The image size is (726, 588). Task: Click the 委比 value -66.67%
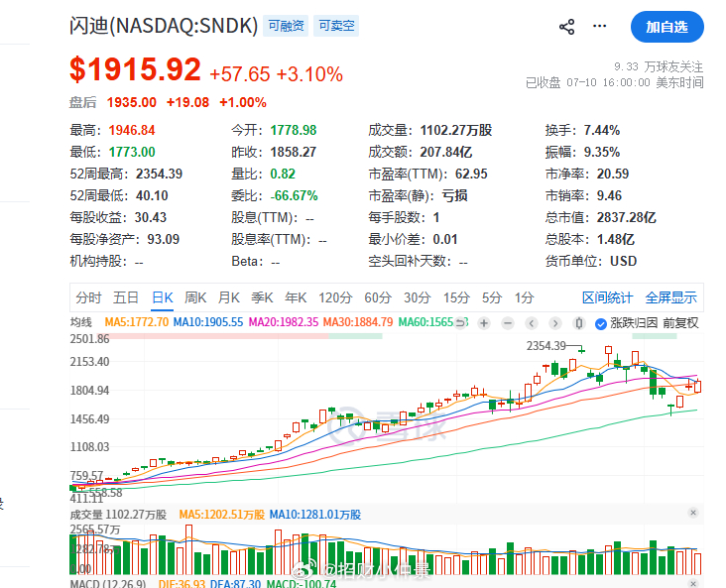pos(294,196)
